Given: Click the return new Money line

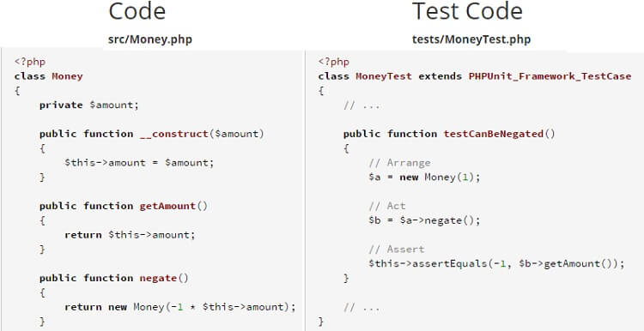Looking at the screenshot, I should 180,307.
